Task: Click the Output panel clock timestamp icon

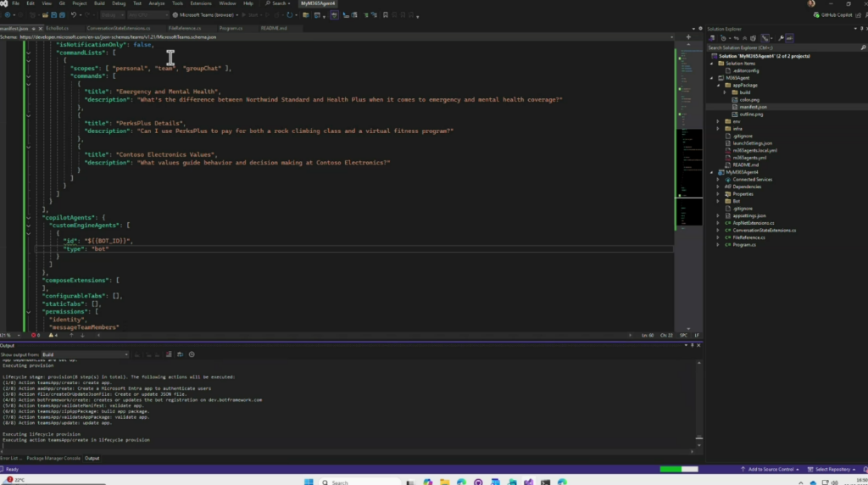Action: [192, 354]
